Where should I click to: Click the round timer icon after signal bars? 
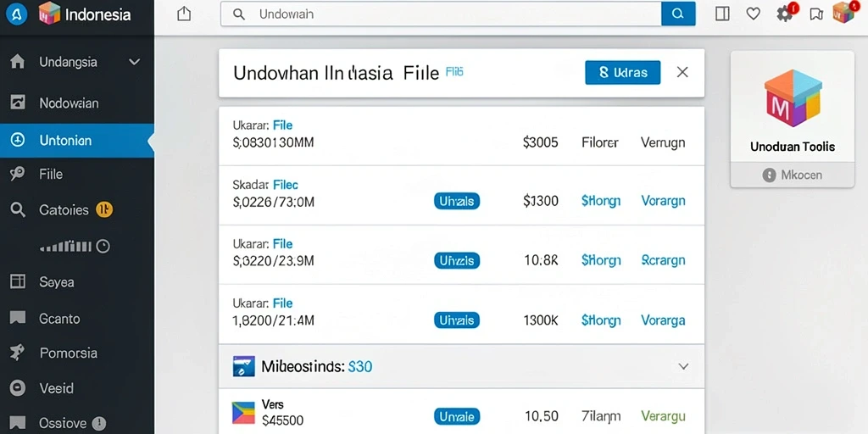click(103, 247)
